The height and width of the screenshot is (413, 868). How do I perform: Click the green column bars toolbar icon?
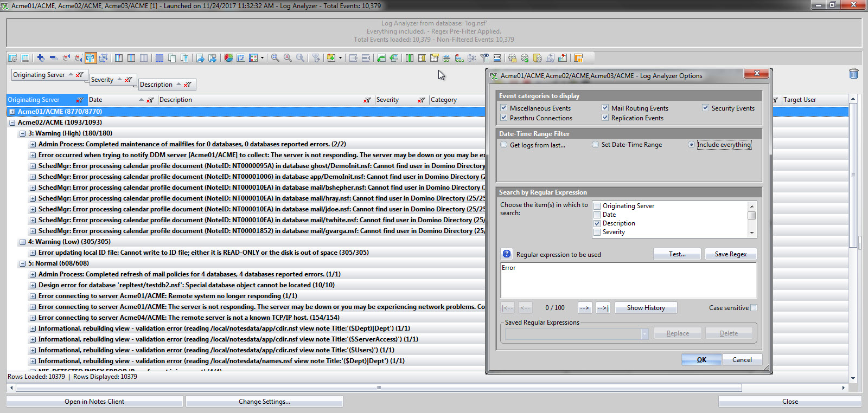pyautogui.click(x=409, y=58)
